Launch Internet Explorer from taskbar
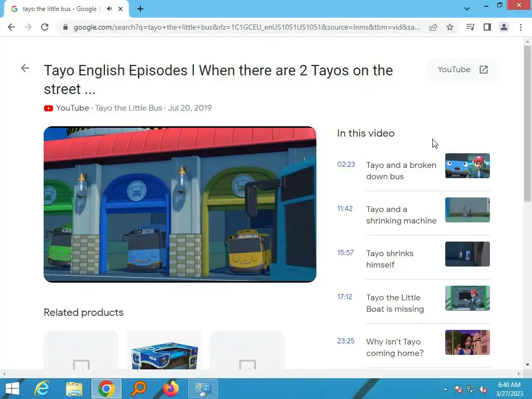 click(x=42, y=389)
